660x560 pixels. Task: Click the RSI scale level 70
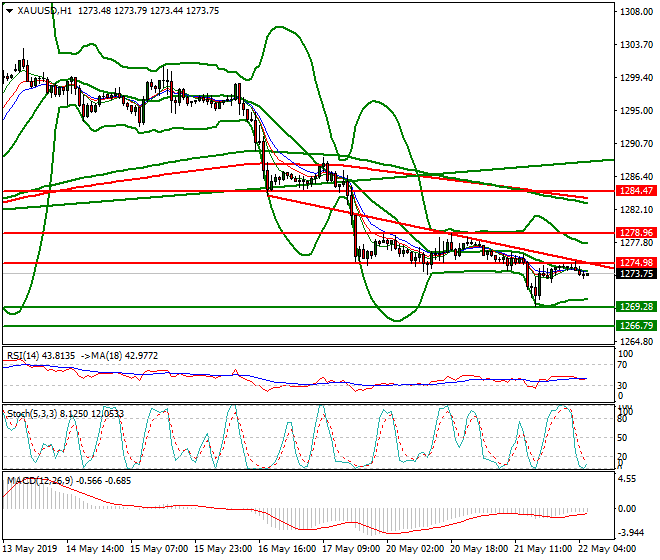[622, 365]
